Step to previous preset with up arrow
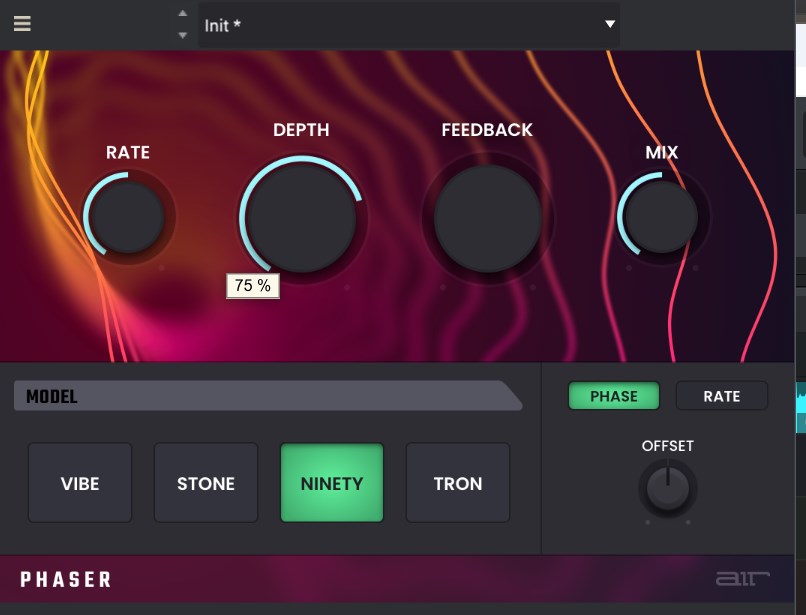Viewport: 806px width, 615px height. tap(182, 14)
